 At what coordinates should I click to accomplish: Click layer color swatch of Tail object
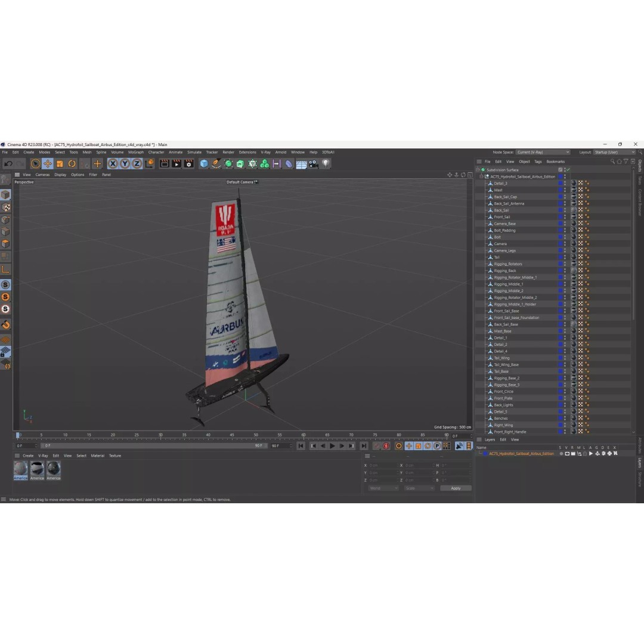click(560, 257)
